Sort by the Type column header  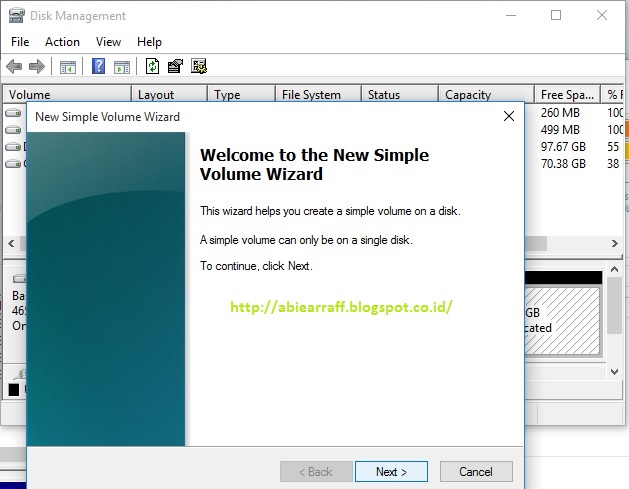click(241, 95)
